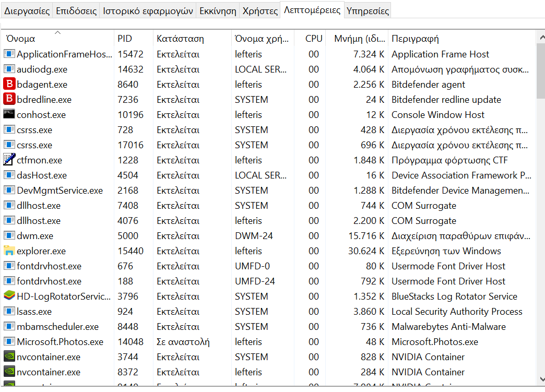This screenshot has height=392, width=545.
Task: Click the 'Console Window Host' description
Action: (438, 115)
